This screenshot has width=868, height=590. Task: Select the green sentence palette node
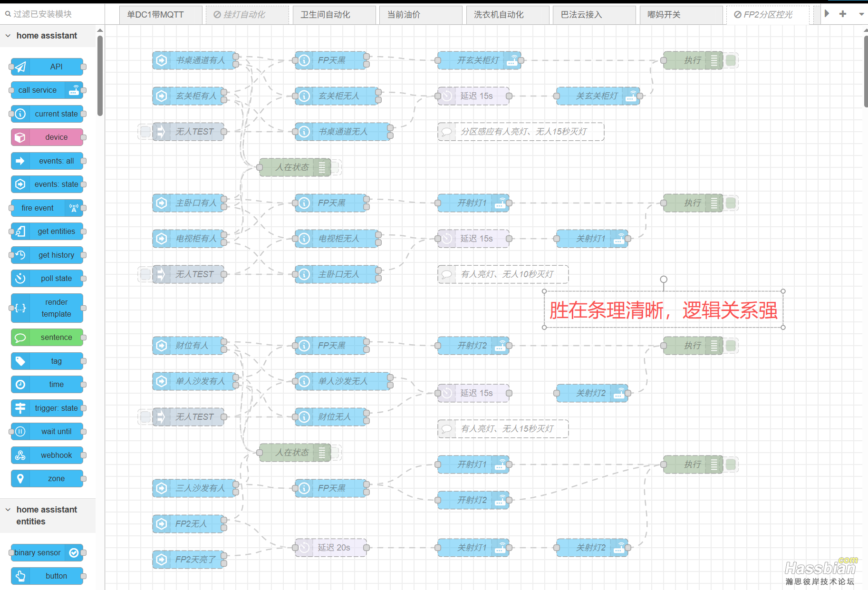point(47,338)
